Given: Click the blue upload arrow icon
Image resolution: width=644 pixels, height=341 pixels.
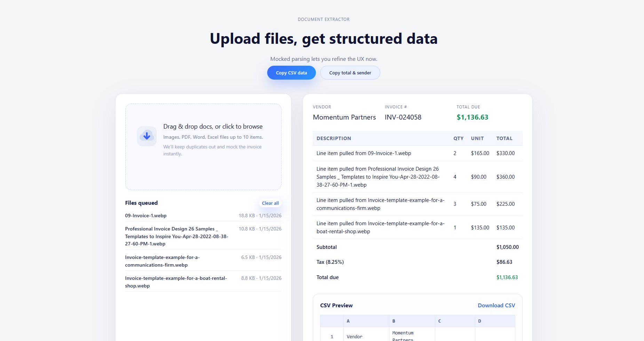Looking at the screenshot, I should (146, 136).
